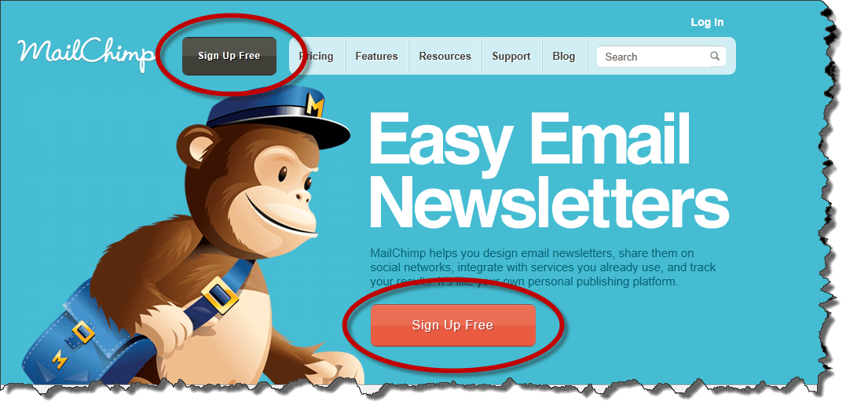Click the search magnifier icon
This screenshot has height=412, width=868.
click(x=715, y=56)
